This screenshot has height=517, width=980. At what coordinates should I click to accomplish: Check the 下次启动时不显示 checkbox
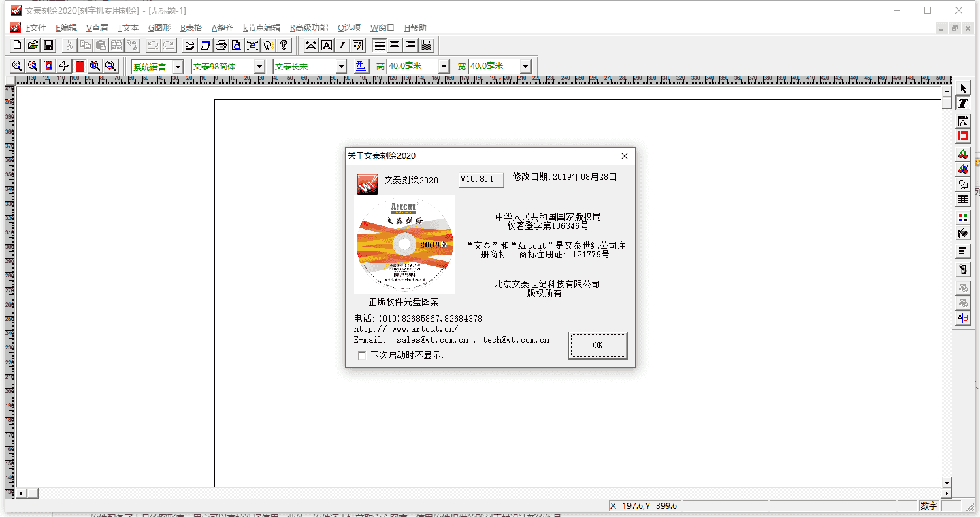click(362, 356)
